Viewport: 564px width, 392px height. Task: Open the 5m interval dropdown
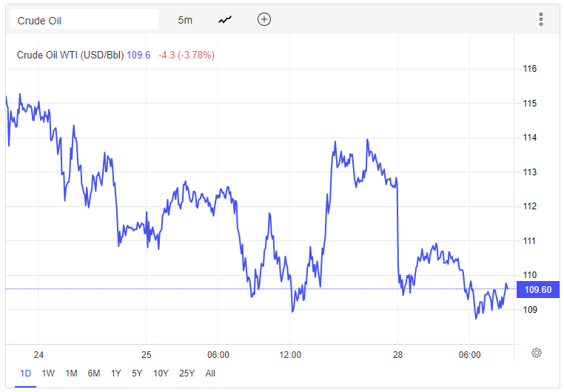click(x=185, y=20)
